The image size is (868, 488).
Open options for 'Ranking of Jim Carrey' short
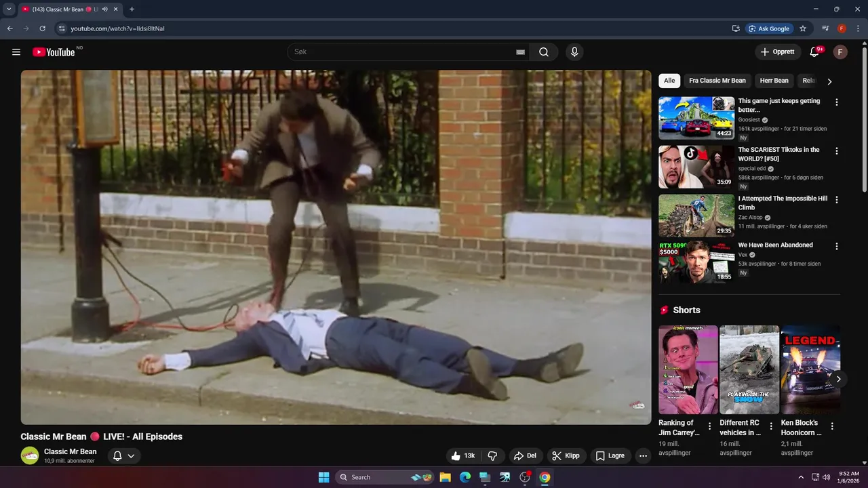coord(710,426)
